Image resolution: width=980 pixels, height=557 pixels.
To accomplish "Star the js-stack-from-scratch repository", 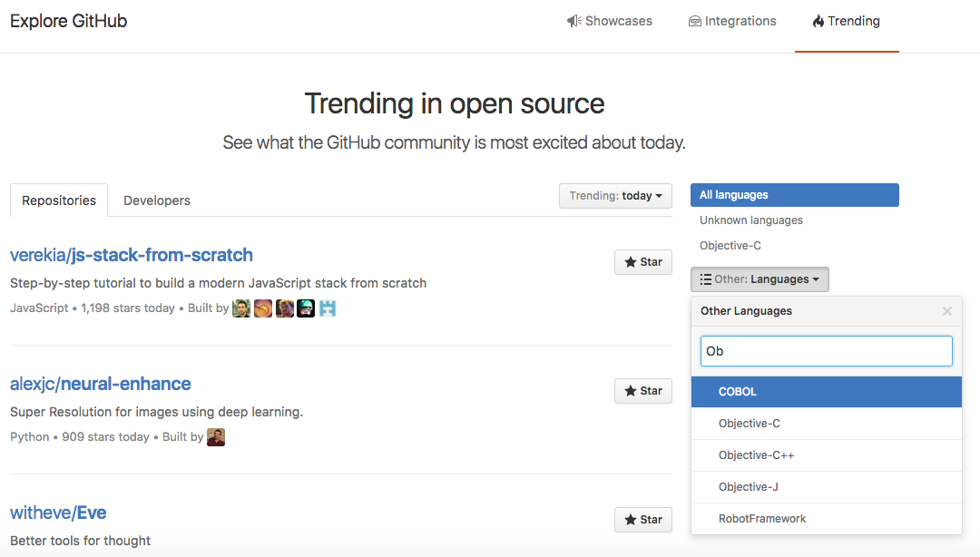I will point(643,262).
